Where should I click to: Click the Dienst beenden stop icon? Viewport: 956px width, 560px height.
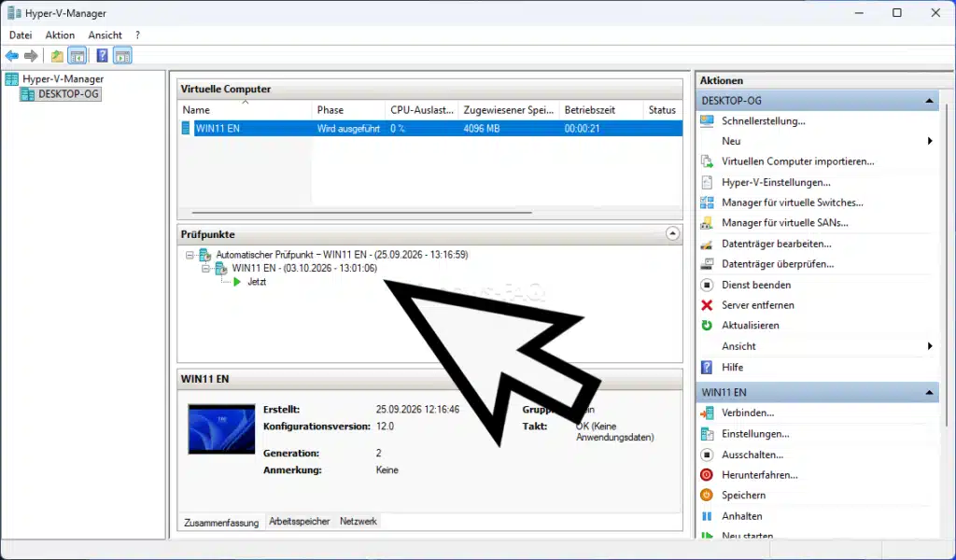pos(707,285)
